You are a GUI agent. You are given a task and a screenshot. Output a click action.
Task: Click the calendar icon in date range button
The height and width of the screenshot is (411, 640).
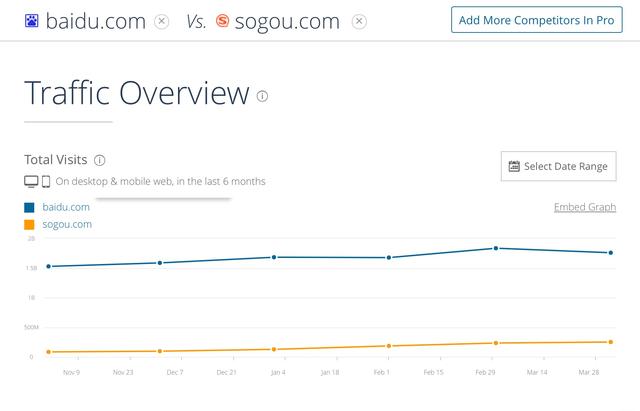tap(514, 166)
